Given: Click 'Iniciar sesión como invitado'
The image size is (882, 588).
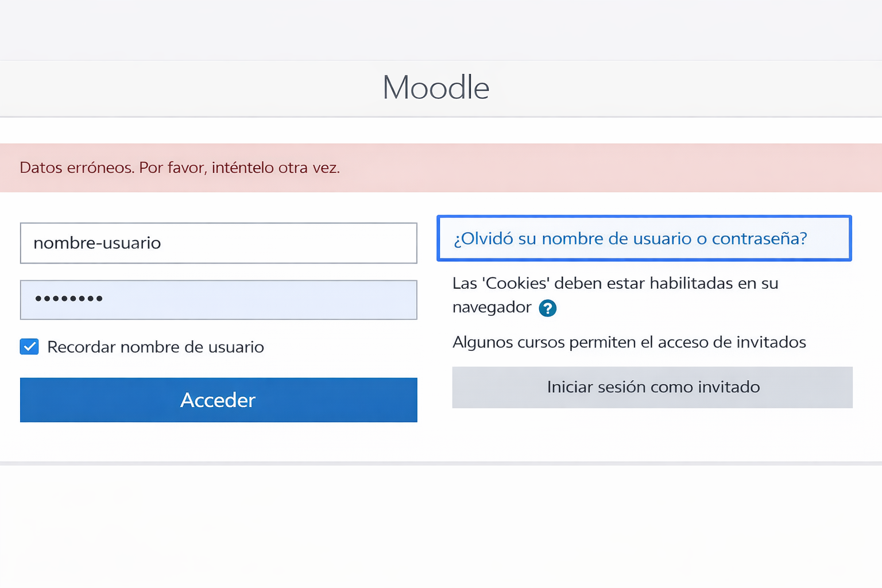Looking at the screenshot, I should [652, 387].
